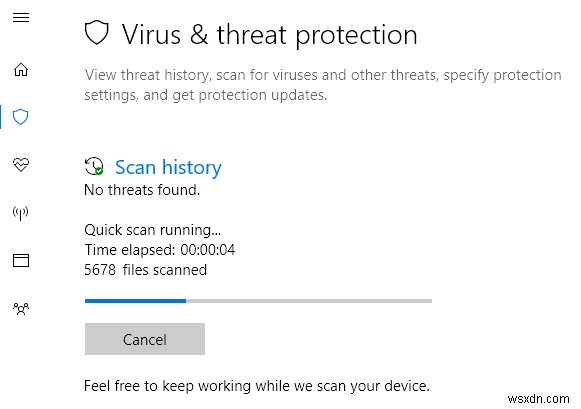This screenshot has width=581, height=409.
Task: Cancel the running quick scan
Action: (145, 339)
